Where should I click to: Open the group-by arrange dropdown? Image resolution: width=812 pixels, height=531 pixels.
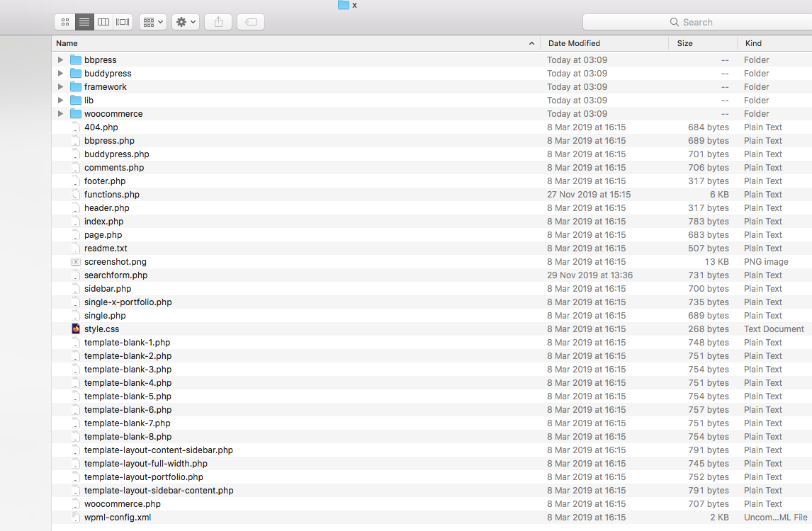coord(153,22)
